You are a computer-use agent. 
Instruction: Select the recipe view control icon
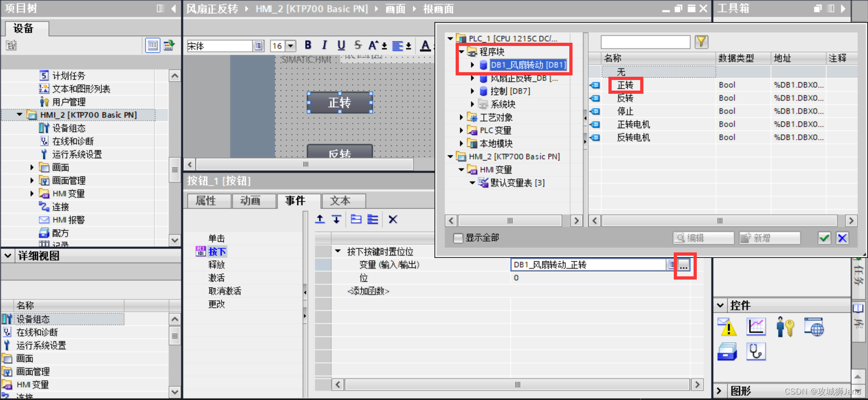tap(727, 352)
